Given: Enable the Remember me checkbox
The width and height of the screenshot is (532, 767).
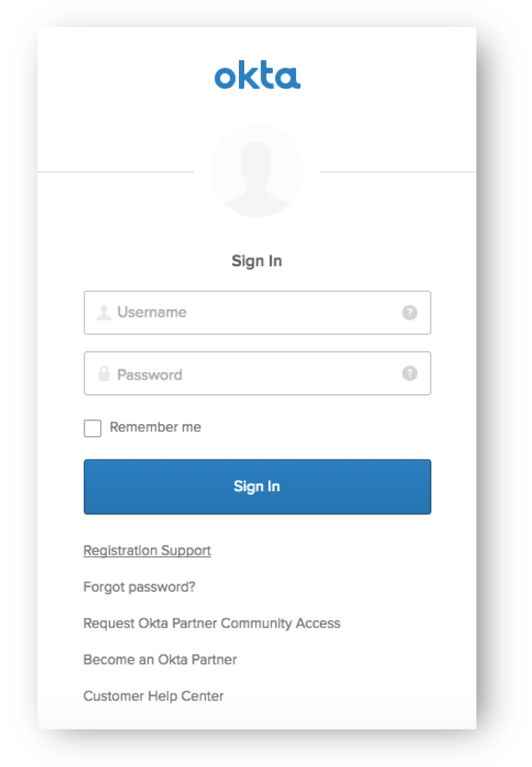Looking at the screenshot, I should coord(92,429).
